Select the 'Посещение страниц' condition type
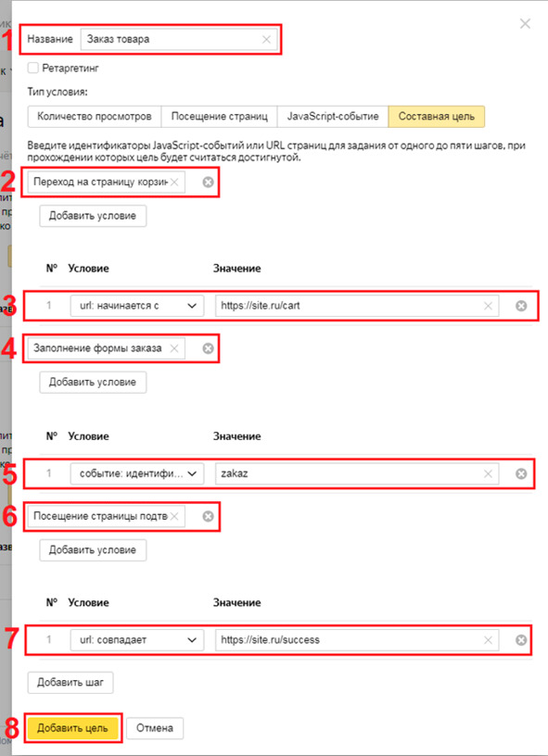The height and width of the screenshot is (756, 548). [220, 116]
